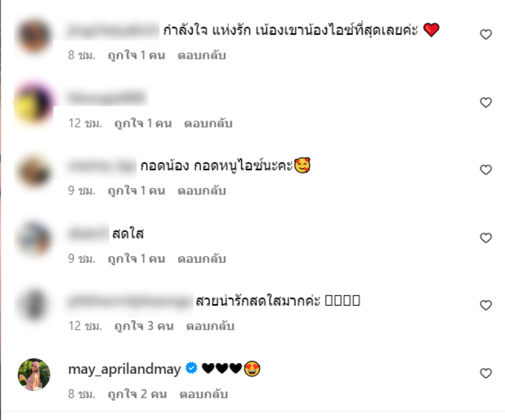505x420 pixels.
Task: Like the สวยน่ารักสดใสมากค่ะ comment
Action: click(x=485, y=305)
